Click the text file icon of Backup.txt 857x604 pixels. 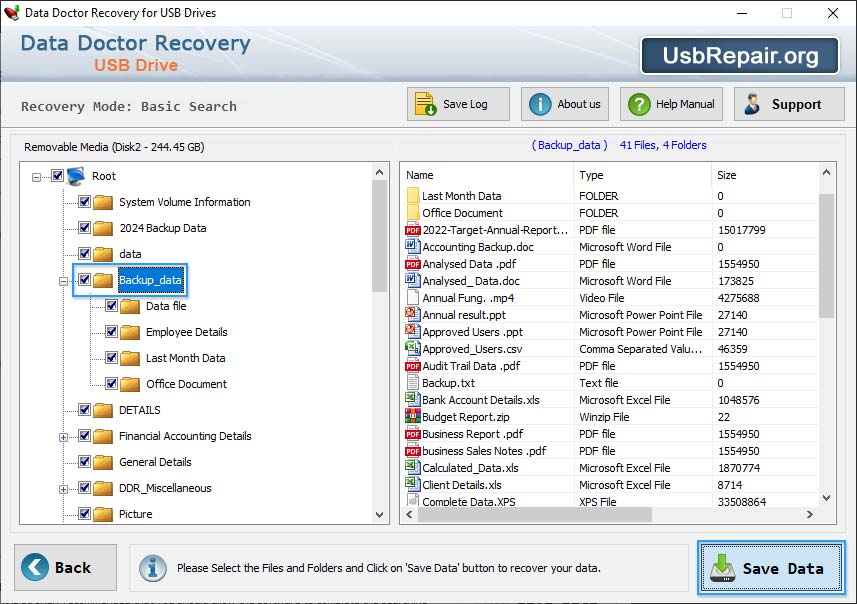(x=413, y=383)
